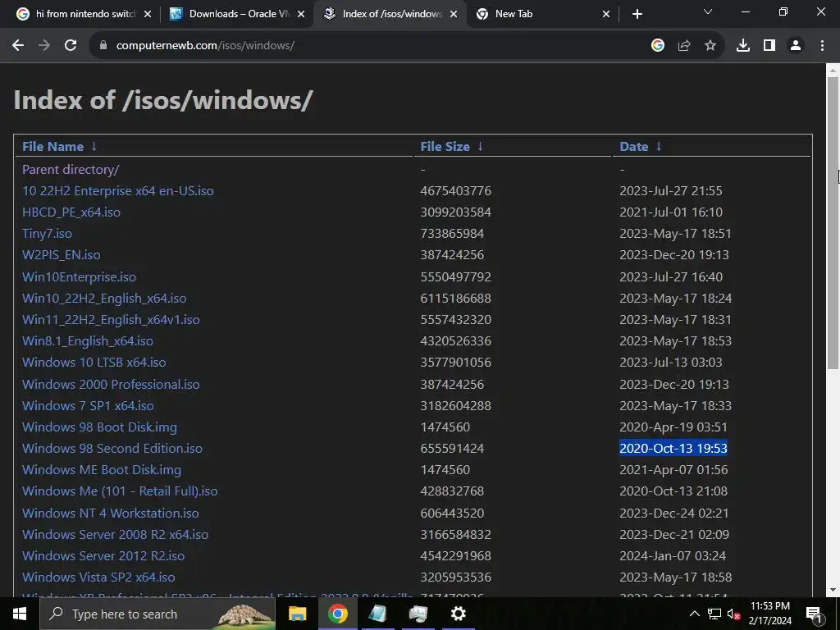Click the muted volume tray icon
The height and width of the screenshot is (630, 840).
tap(733, 614)
